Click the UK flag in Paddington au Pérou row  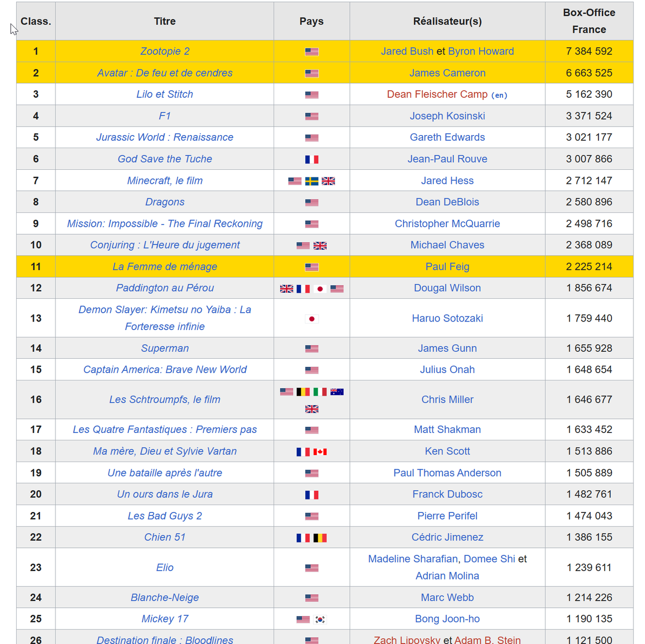(287, 289)
